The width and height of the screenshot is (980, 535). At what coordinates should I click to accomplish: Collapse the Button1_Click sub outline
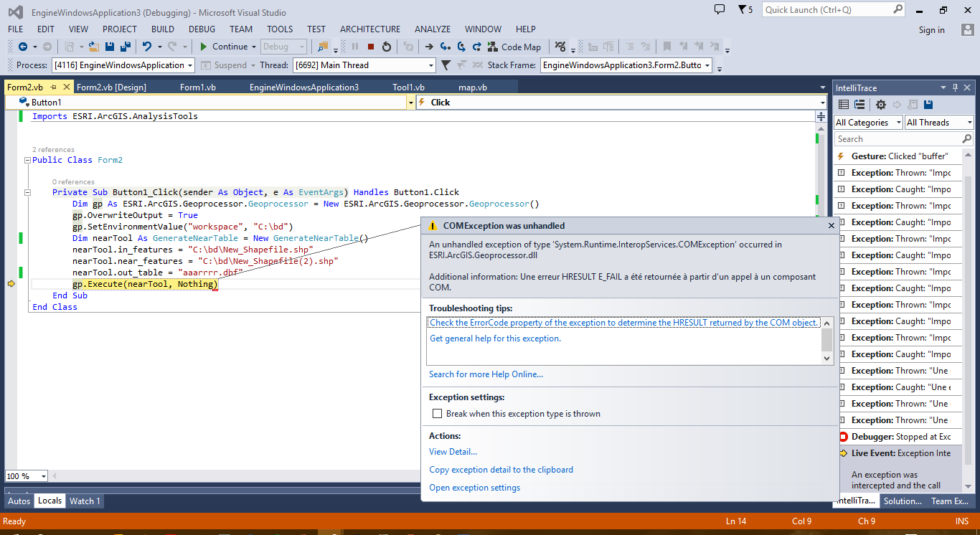click(27, 192)
